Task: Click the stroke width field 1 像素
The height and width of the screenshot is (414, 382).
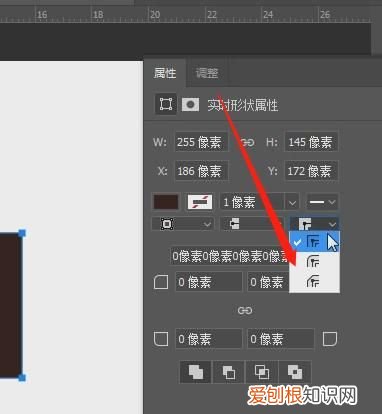Action: tap(252, 202)
